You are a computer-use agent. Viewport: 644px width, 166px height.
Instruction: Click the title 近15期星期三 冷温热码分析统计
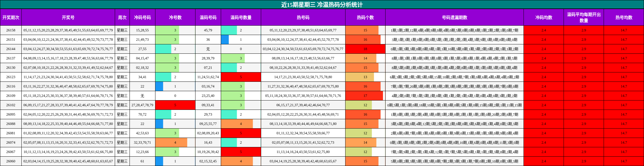tap(322, 5)
